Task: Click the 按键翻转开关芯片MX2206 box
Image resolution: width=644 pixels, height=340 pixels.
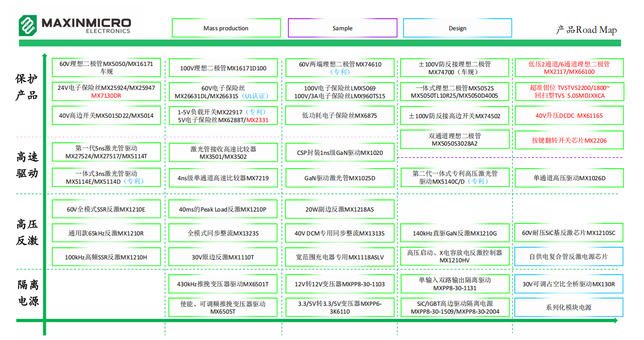Action: [x=569, y=140]
